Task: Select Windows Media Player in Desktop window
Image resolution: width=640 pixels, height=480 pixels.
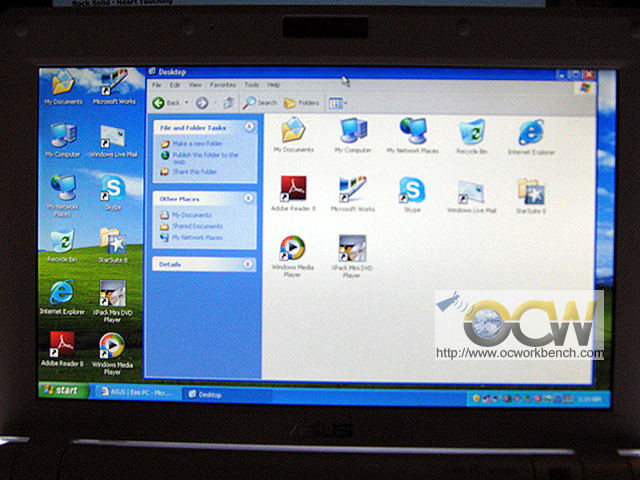Action: click(x=293, y=257)
